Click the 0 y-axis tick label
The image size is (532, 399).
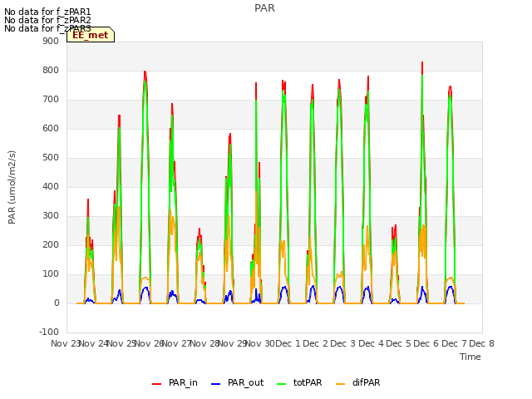click(57, 303)
